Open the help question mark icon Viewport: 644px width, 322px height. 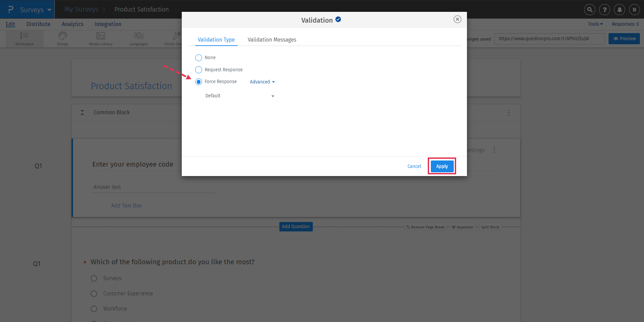pos(604,9)
